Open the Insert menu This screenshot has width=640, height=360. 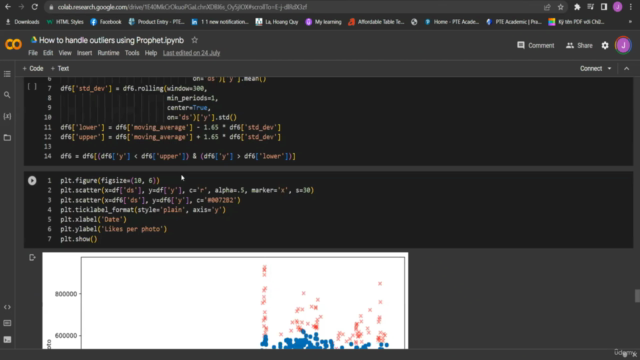click(x=84, y=53)
